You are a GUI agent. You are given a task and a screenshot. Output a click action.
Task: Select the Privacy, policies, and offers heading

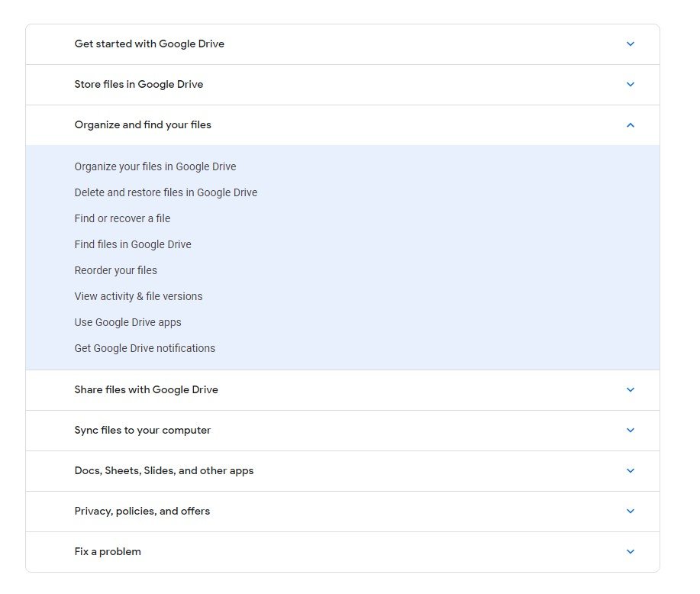142,511
